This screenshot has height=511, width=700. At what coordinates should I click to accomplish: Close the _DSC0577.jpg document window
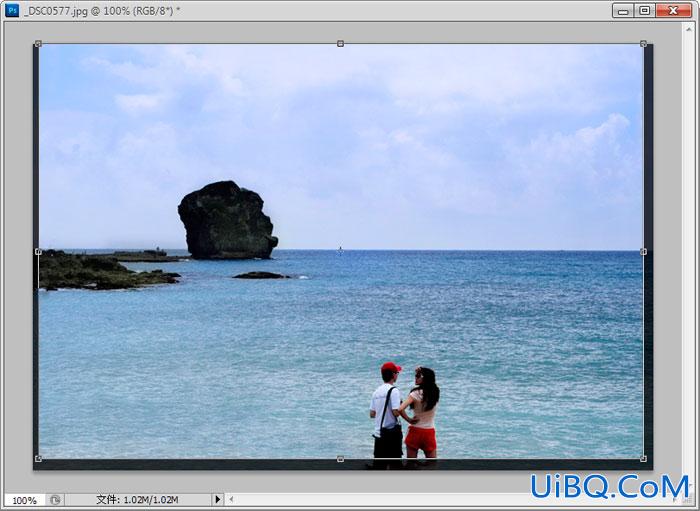coord(674,10)
